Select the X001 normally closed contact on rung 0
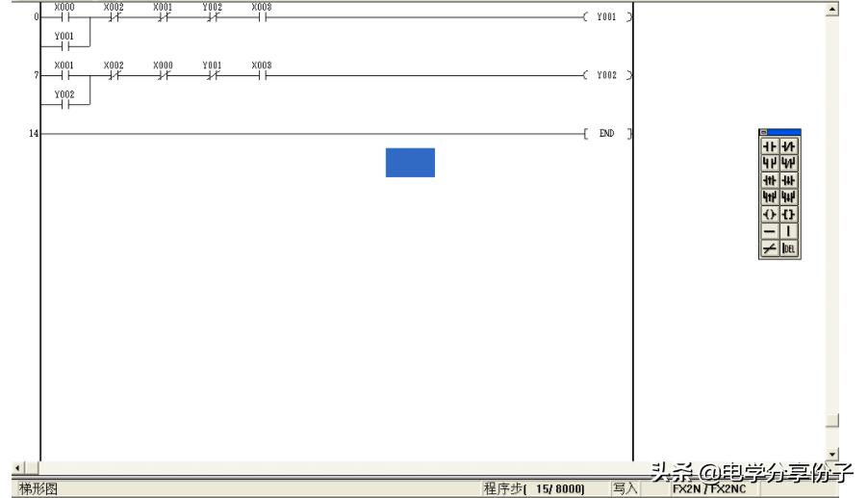Image resolution: width=868 pixels, height=498 pixels. 163,13
